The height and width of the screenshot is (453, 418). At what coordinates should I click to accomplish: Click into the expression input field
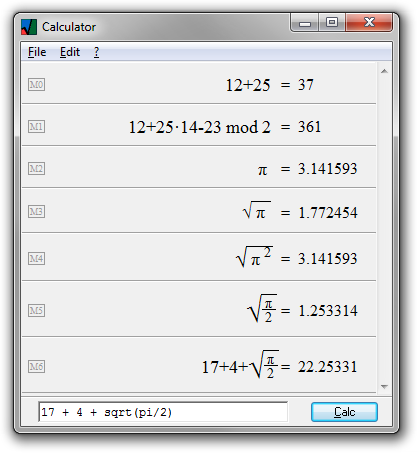tap(163, 412)
